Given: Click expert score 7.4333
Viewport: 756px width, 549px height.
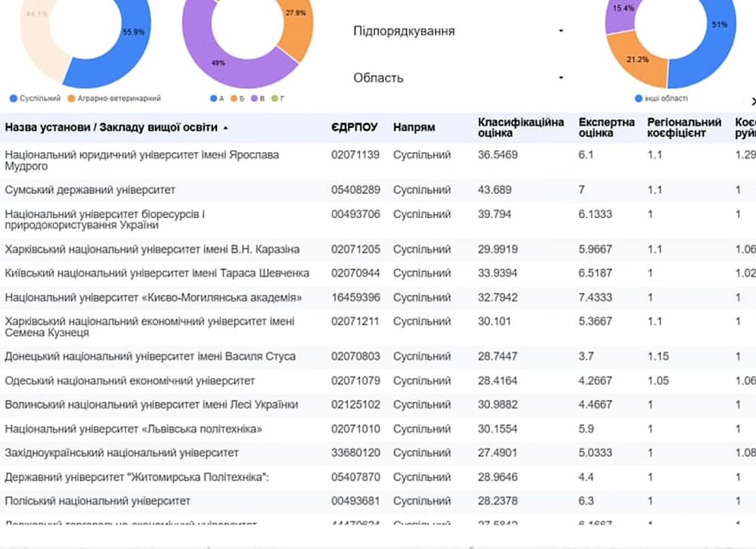Looking at the screenshot, I should (596, 298).
